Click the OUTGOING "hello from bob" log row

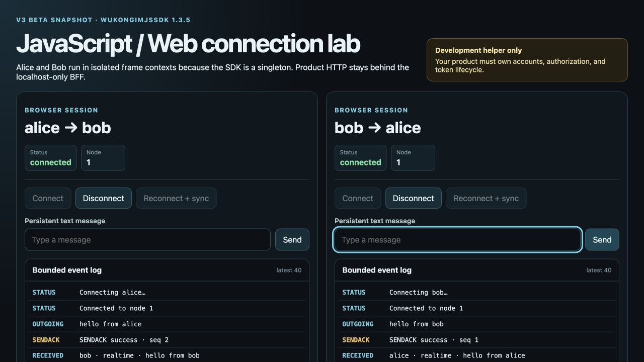tap(477, 324)
